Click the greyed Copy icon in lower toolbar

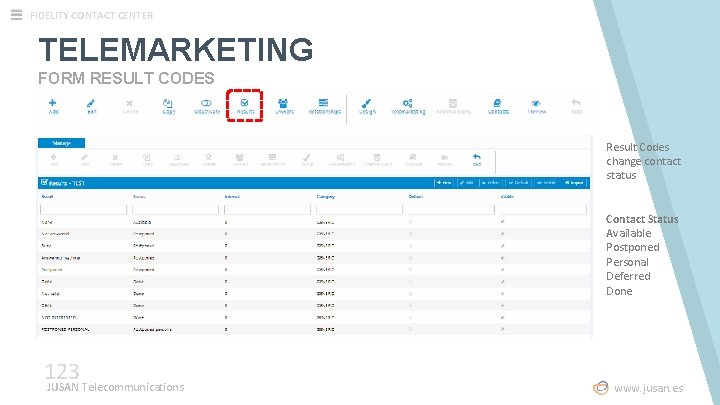click(x=147, y=159)
